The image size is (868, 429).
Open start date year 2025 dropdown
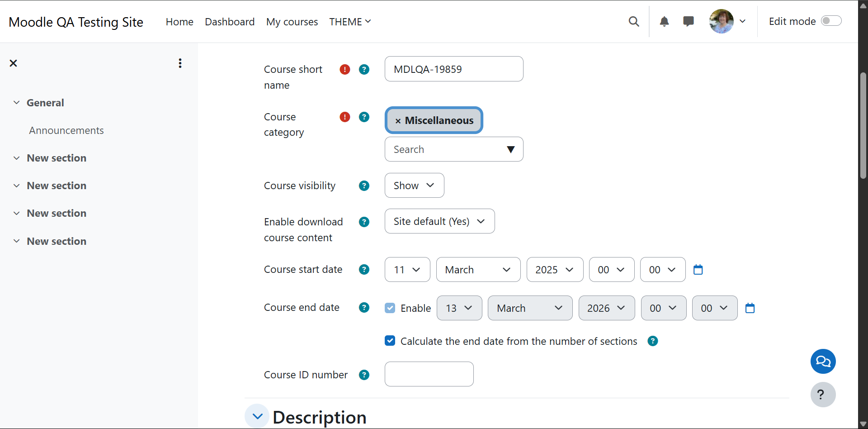point(555,270)
